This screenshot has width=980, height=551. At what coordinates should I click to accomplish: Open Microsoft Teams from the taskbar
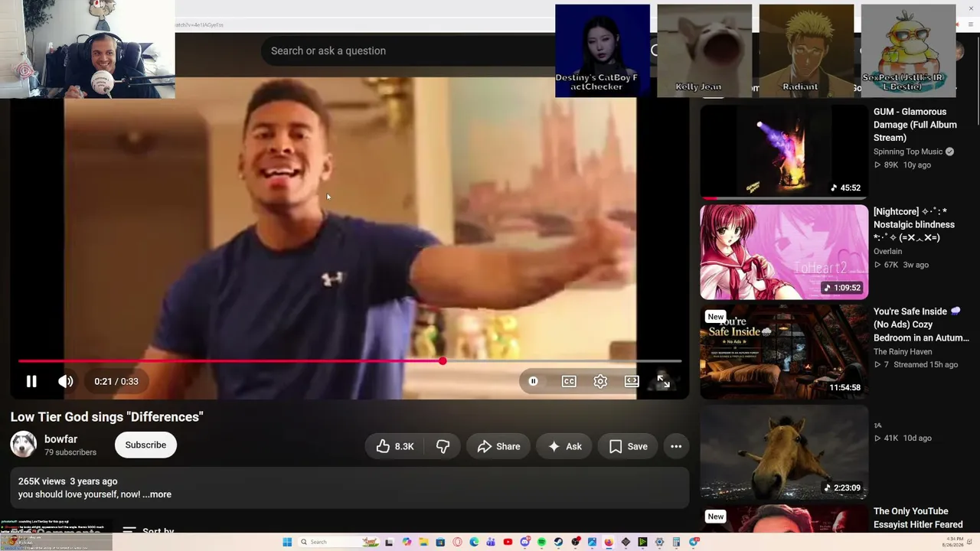point(491,542)
